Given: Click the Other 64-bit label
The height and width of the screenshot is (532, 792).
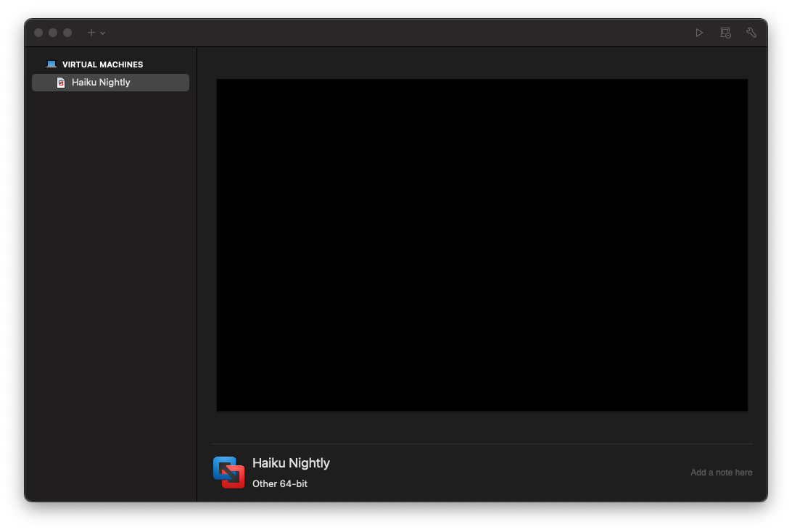Looking at the screenshot, I should pos(280,483).
